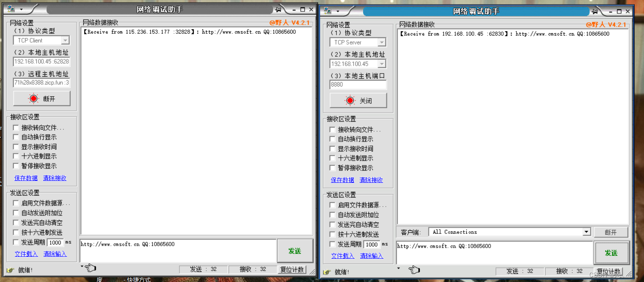Open the title-bar dropdown arrow in left window

point(21,9)
